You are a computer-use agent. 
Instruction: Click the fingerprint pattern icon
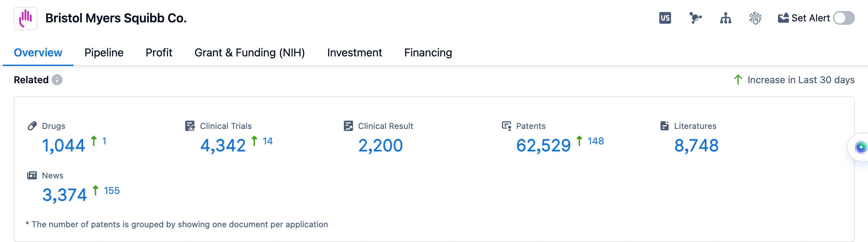pos(755,18)
